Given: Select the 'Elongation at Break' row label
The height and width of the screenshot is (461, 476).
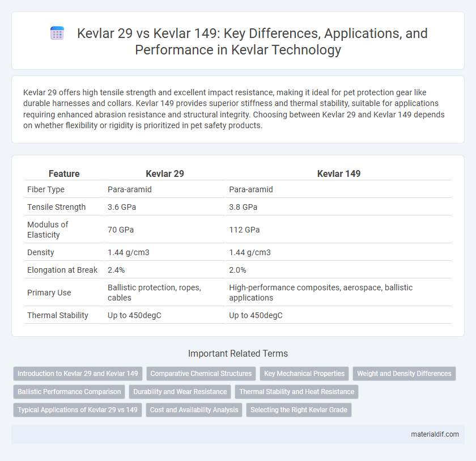Looking at the screenshot, I should tap(62, 270).
